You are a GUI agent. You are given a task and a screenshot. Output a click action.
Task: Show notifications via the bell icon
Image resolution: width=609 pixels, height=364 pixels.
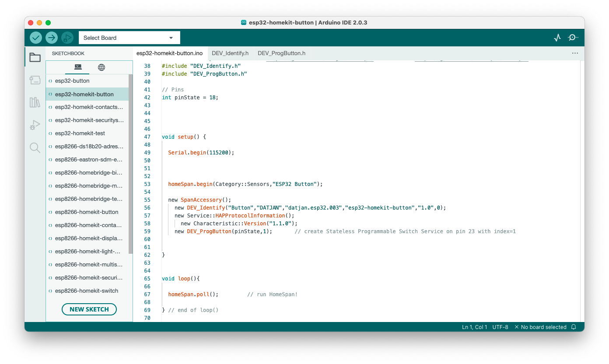tap(574, 327)
